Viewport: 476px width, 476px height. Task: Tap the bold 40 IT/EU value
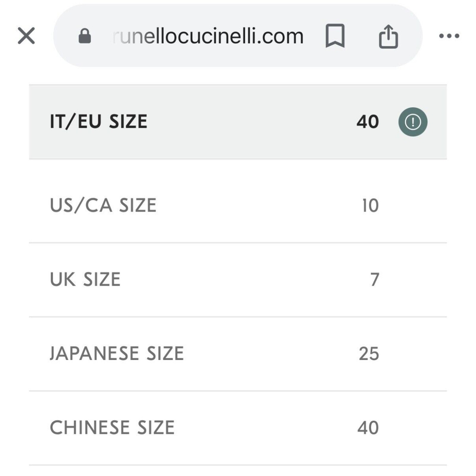[368, 122]
